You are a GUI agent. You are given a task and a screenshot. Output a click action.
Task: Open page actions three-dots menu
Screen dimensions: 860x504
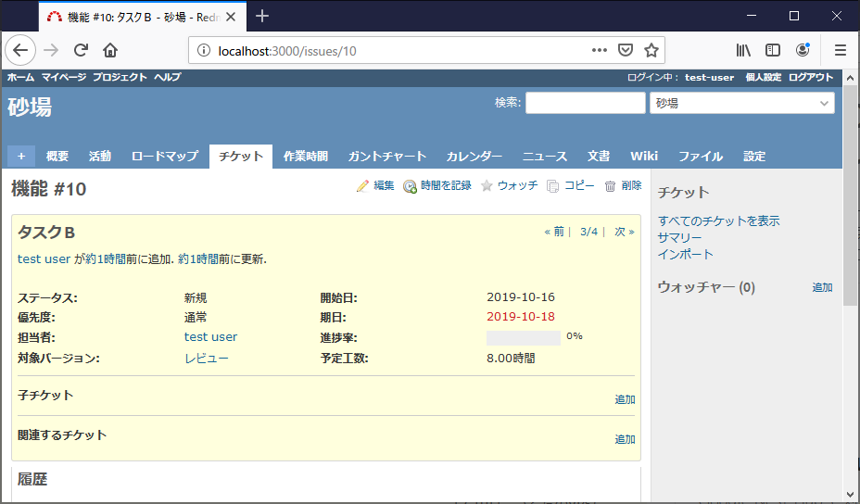600,50
